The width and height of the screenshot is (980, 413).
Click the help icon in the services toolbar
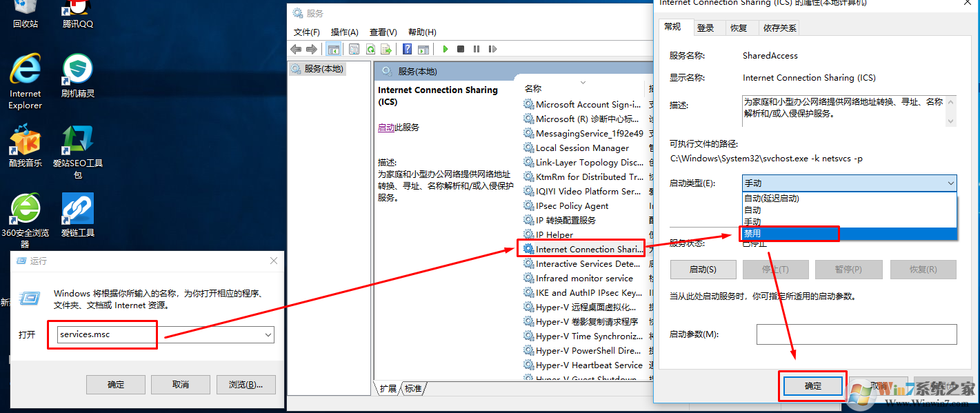[x=407, y=48]
